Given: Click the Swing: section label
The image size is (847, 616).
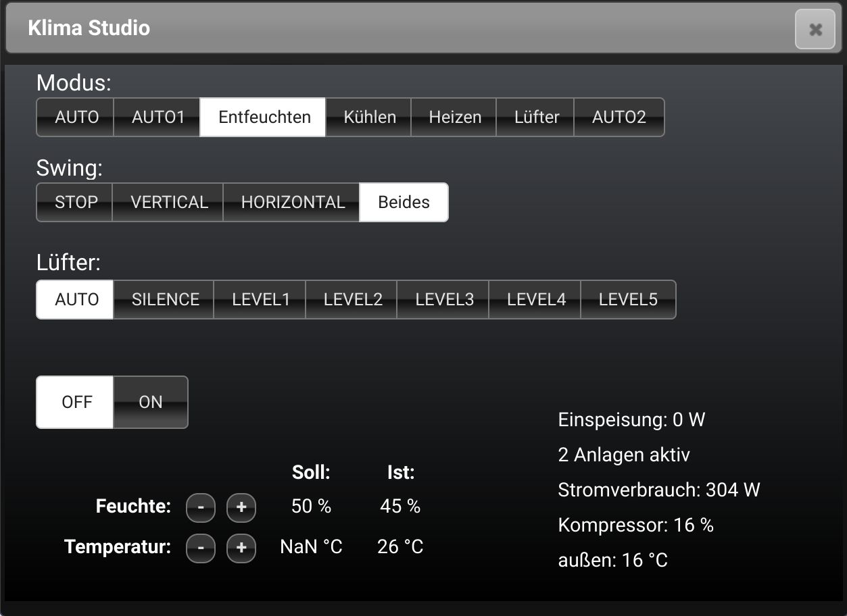Looking at the screenshot, I should (x=70, y=168).
